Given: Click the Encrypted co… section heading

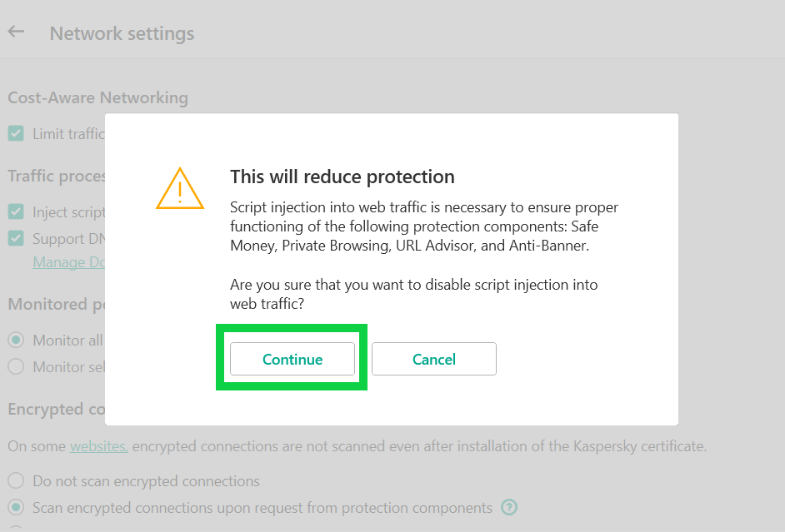Looking at the screenshot, I should pos(57,409).
